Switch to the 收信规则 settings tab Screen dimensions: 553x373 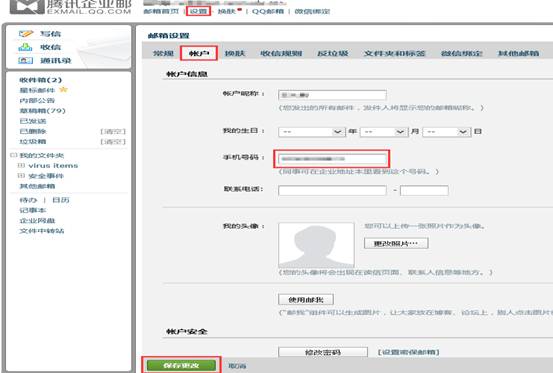tap(281, 53)
